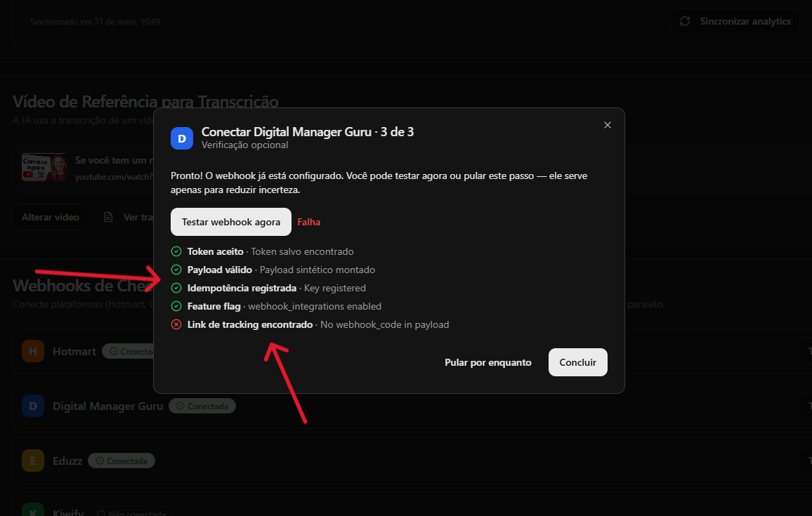Click Sincronizar analytics button in background
The width and height of the screenshot is (812, 516).
[735, 21]
